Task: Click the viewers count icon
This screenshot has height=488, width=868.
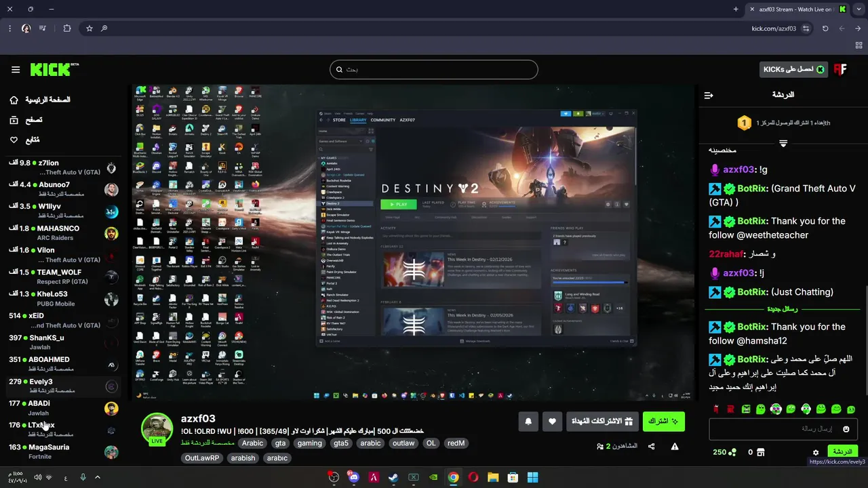Action: [x=600, y=447]
